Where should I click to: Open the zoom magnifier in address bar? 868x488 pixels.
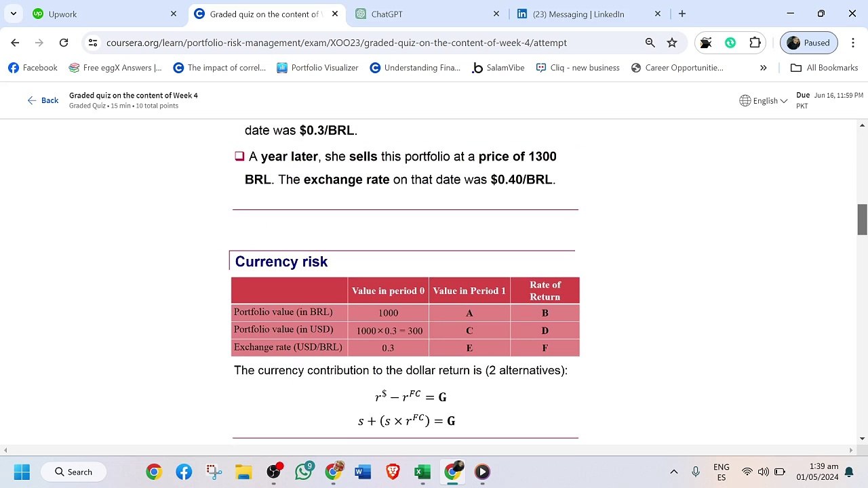[650, 43]
